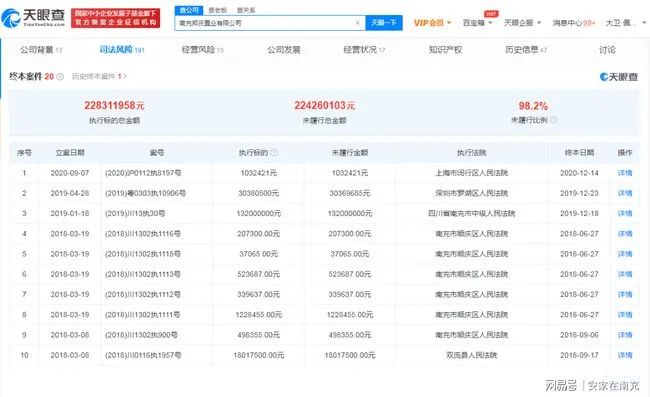Clear search box with the X icon
This screenshot has height=397, width=650.
pos(358,23)
